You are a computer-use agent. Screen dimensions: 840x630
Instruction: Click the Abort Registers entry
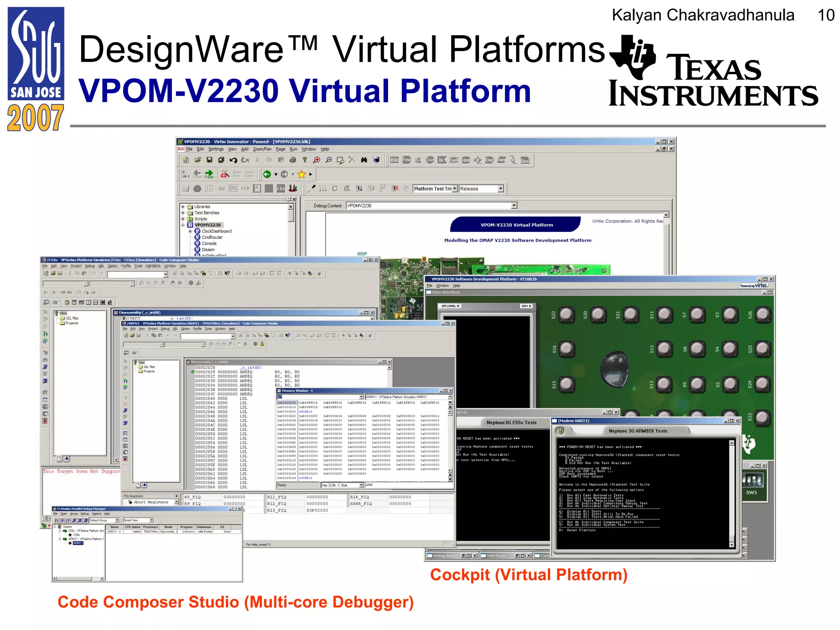[151, 502]
